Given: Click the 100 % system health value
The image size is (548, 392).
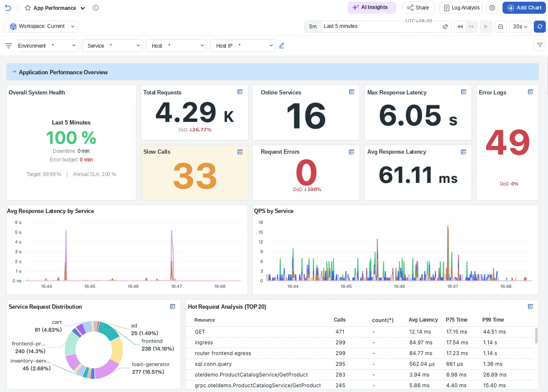Looking at the screenshot, I should [71, 137].
